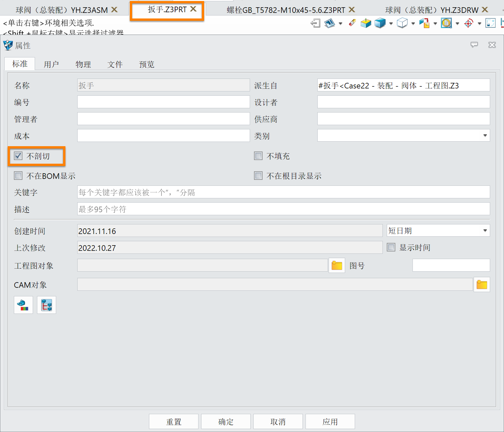Click the shaded blue cube display icon
This screenshot has height=432, width=504.
[x=380, y=23]
